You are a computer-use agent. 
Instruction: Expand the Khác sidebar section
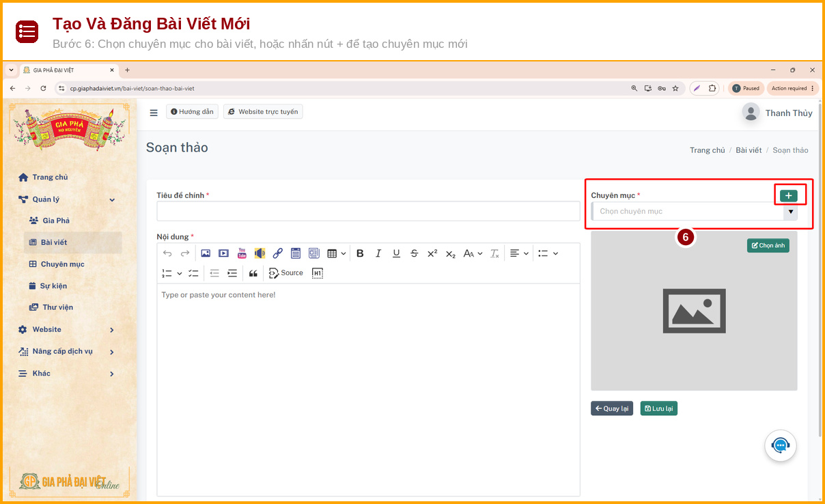(67, 374)
